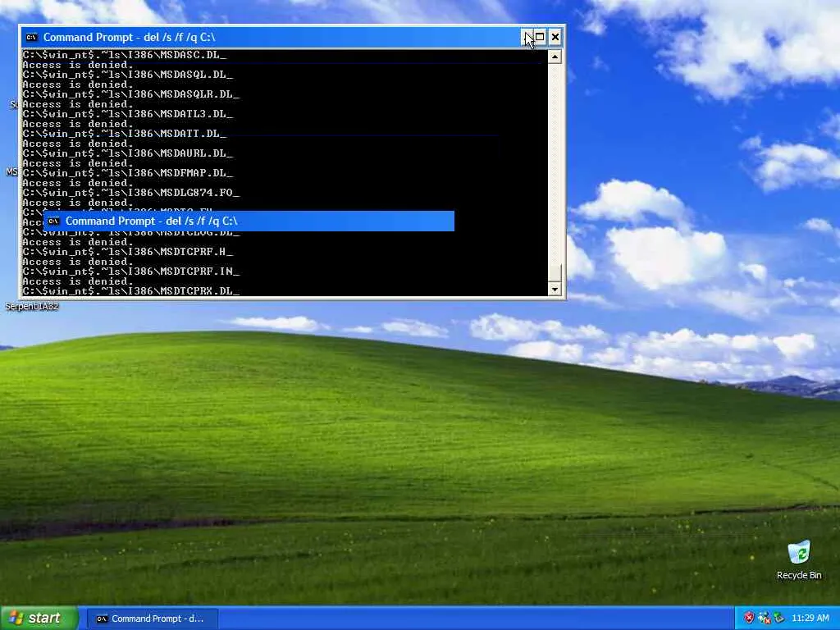
Task: Click the scrollbar up arrow in Command Prompt
Action: pos(555,57)
